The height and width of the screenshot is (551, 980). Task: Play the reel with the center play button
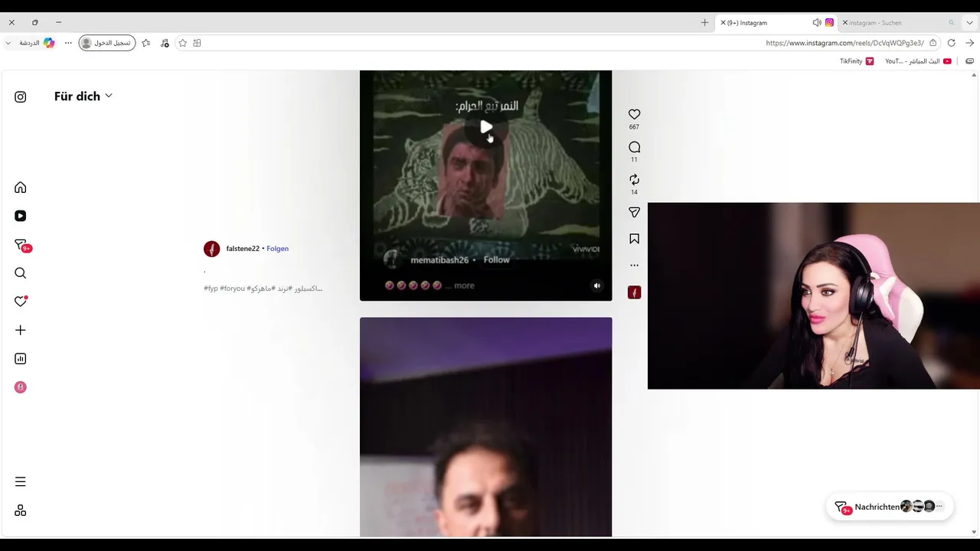486,127
